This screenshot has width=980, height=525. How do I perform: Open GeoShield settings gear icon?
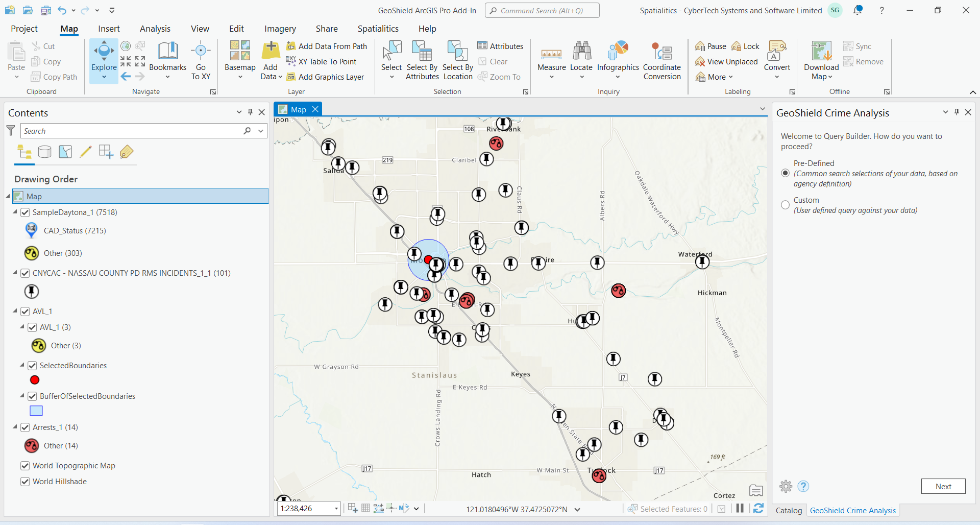tap(786, 486)
